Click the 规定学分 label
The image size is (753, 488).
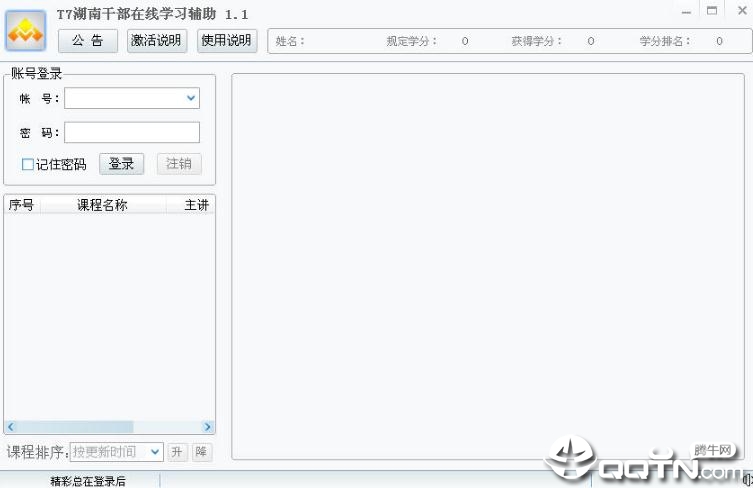point(412,41)
